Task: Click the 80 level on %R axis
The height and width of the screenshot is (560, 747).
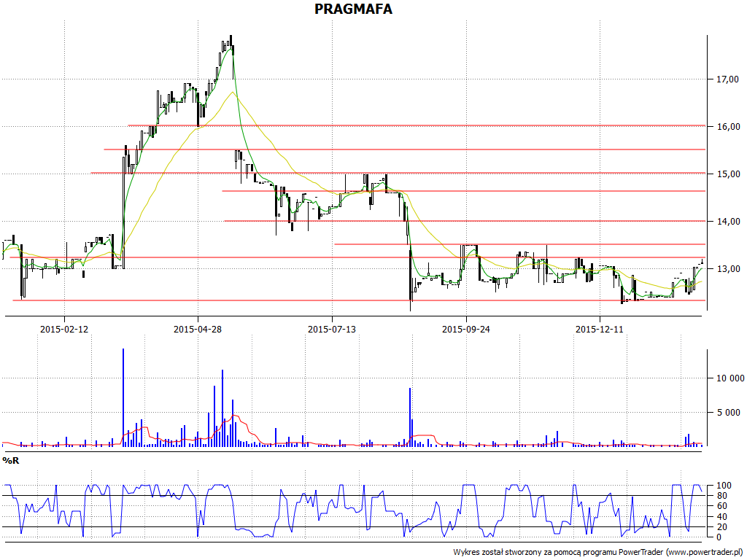Action: (x=721, y=496)
